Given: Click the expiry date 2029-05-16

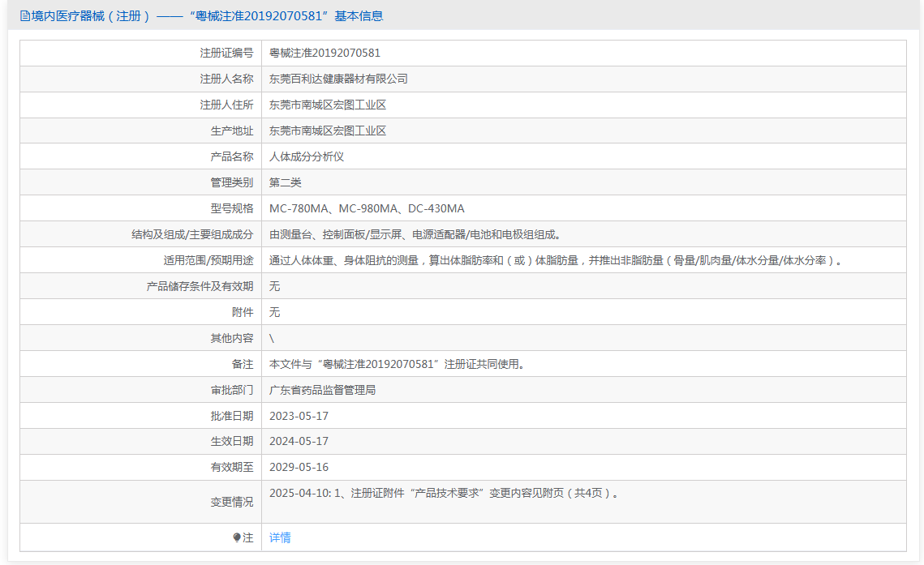Looking at the screenshot, I should [299, 467].
